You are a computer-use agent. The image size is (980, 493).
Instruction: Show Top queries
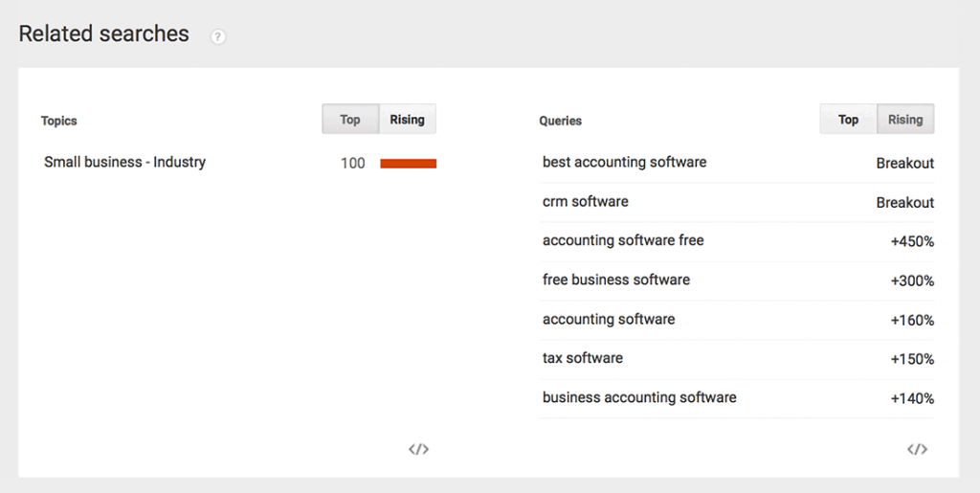848,120
